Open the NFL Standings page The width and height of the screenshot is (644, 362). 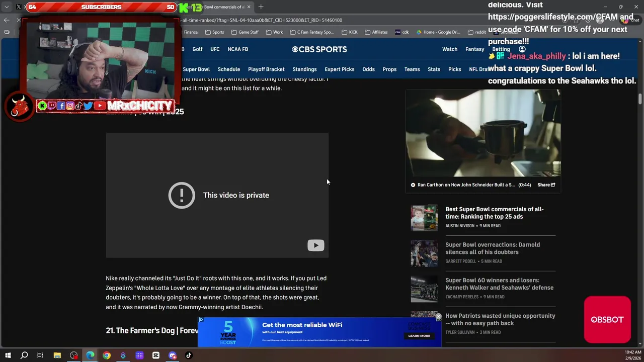[x=304, y=69]
